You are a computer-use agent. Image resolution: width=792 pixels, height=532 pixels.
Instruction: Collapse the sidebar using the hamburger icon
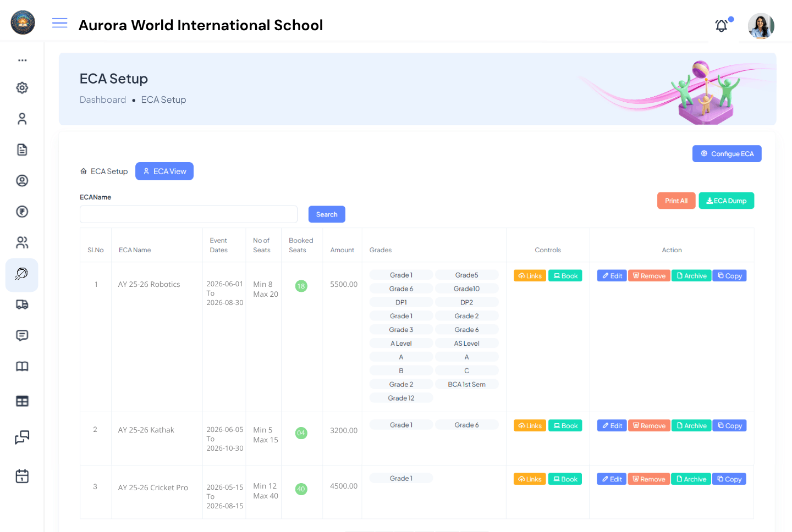pyautogui.click(x=59, y=23)
